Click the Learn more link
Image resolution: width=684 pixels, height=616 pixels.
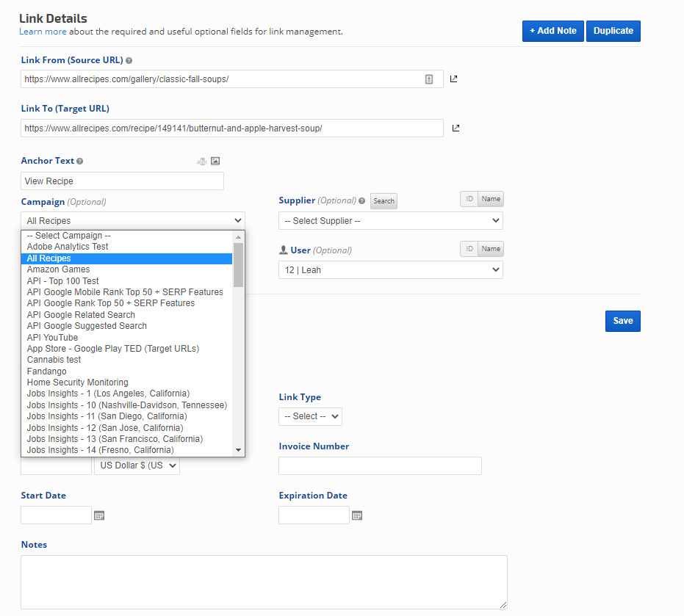pos(43,32)
